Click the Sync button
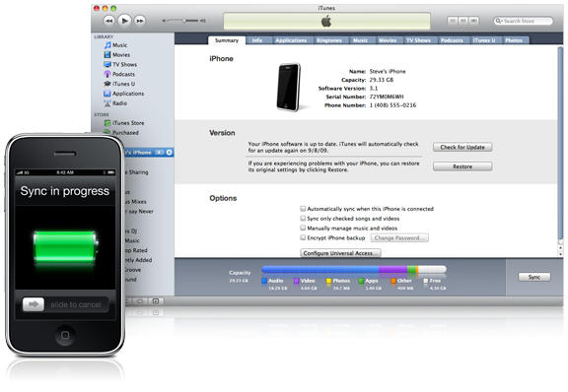This screenshot has height=392, width=568. [x=534, y=277]
